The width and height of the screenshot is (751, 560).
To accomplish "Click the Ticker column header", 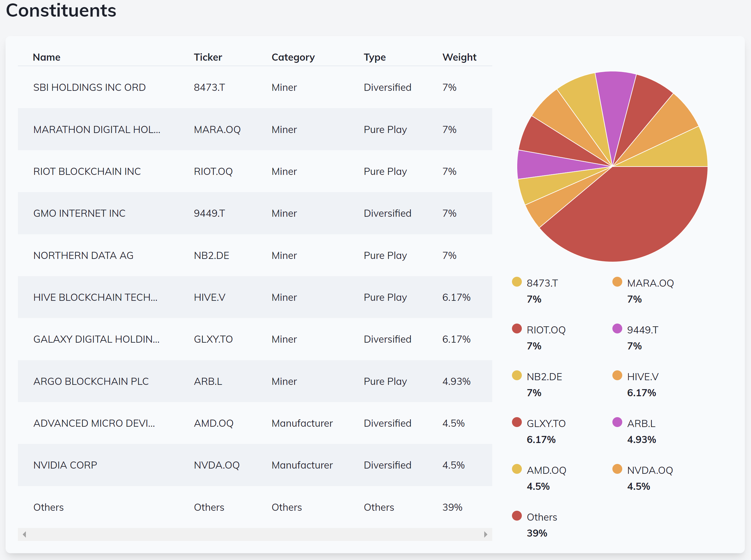I will pos(208,57).
